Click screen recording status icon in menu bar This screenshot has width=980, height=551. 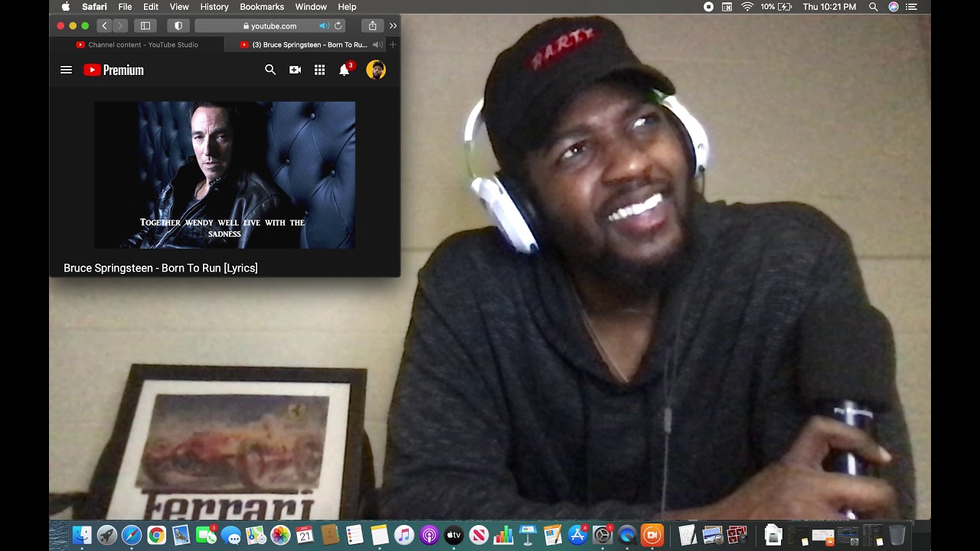708,7
